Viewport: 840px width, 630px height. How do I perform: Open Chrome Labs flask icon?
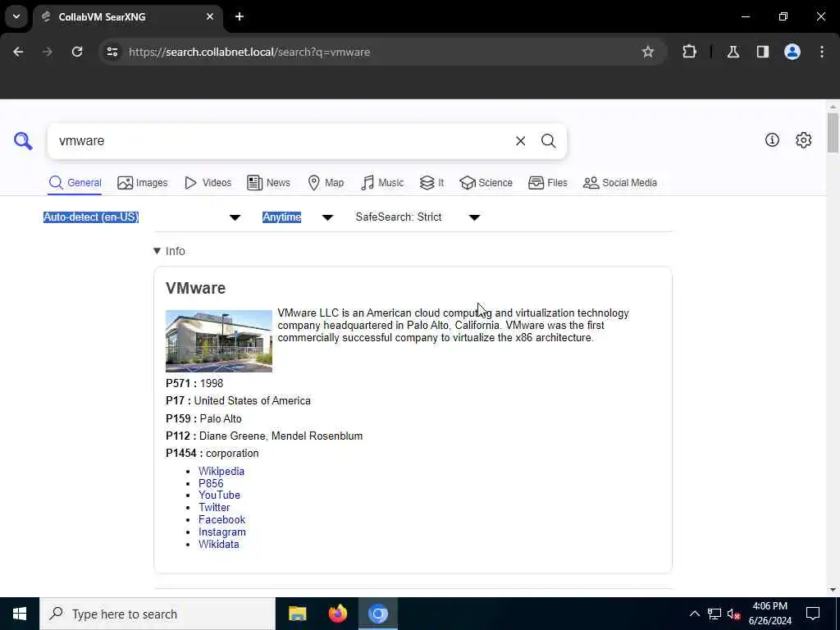(x=733, y=52)
